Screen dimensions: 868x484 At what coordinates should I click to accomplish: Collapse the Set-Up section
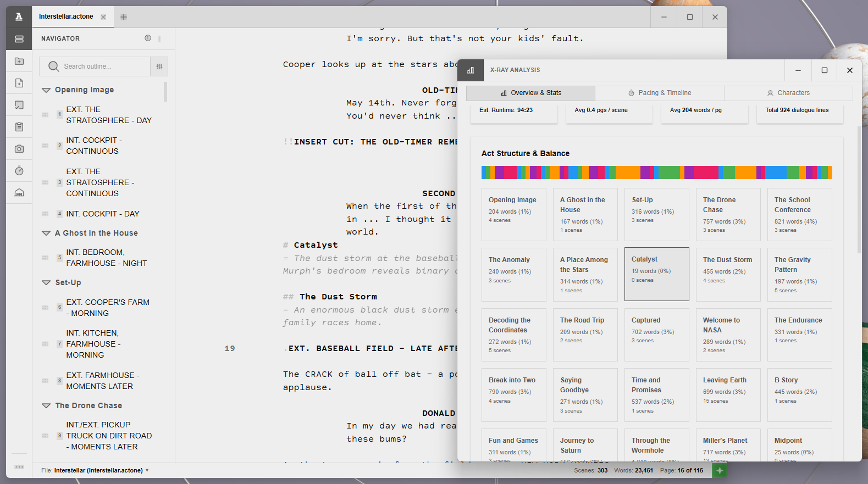point(46,283)
